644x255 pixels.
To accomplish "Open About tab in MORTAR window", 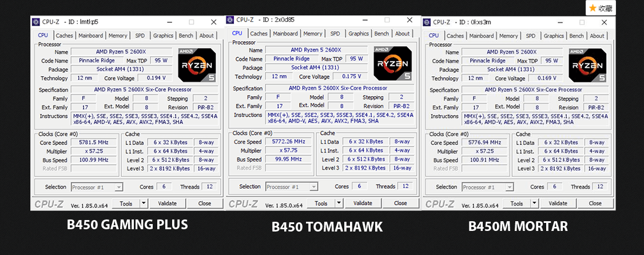I will point(597,36).
